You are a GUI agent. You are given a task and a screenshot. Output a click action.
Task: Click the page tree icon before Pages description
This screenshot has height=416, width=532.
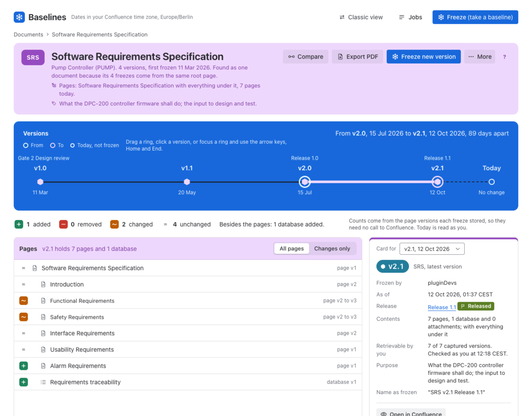54,85
